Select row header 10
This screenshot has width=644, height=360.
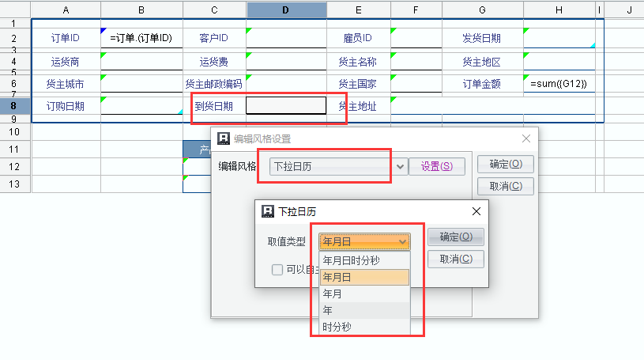15,132
